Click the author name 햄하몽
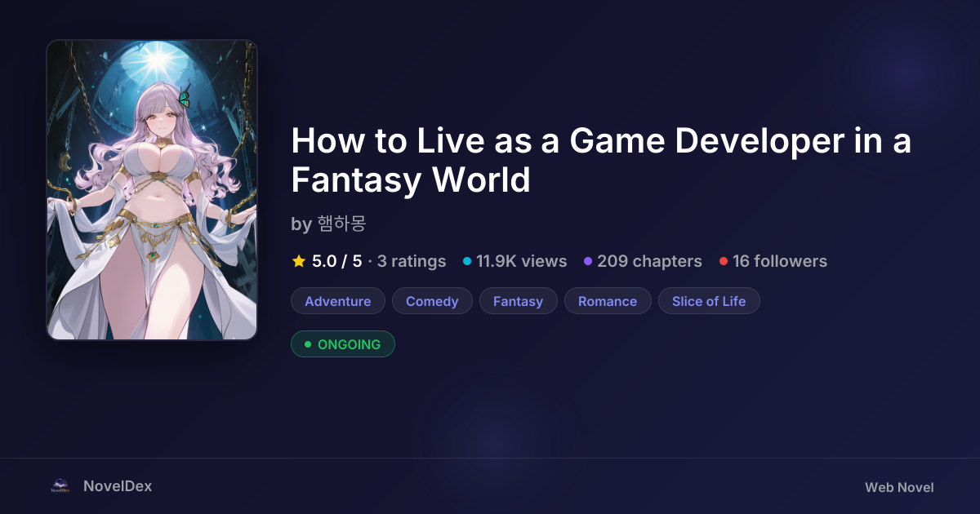 pos(341,224)
